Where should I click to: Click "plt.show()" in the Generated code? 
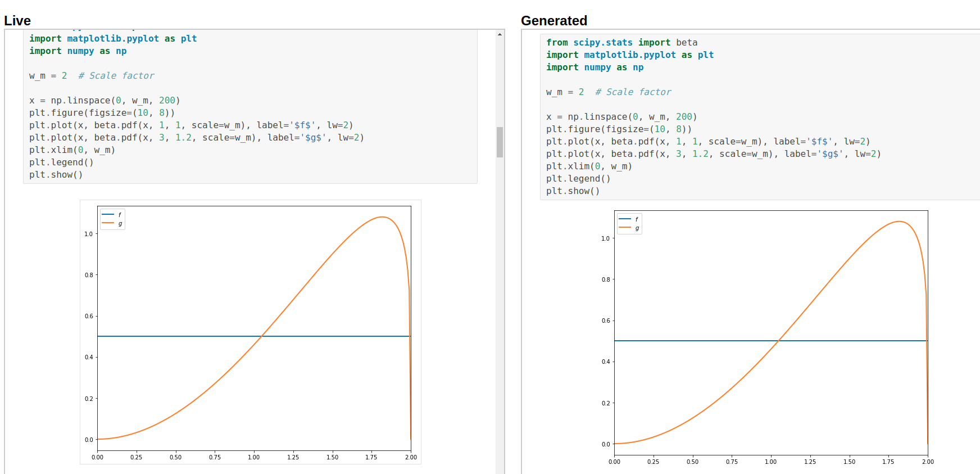pyautogui.click(x=573, y=191)
